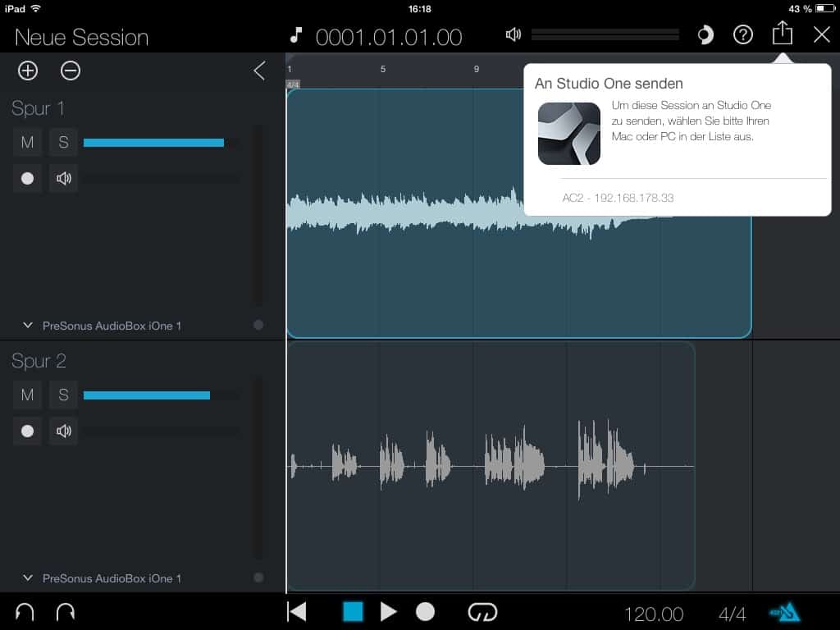Select AC2 - 192.168.178.33 from the list
The width and height of the screenshot is (840, 630).
click(x=618, y=199)
